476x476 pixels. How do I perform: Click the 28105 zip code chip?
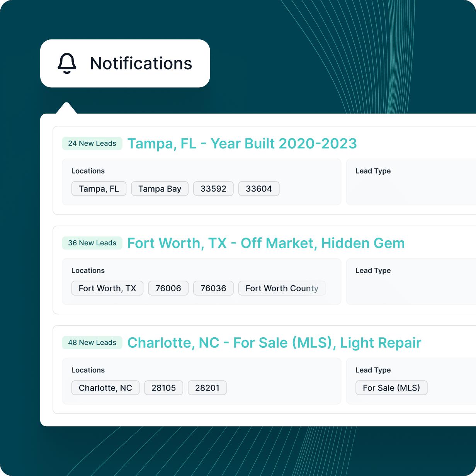(163, 388)
